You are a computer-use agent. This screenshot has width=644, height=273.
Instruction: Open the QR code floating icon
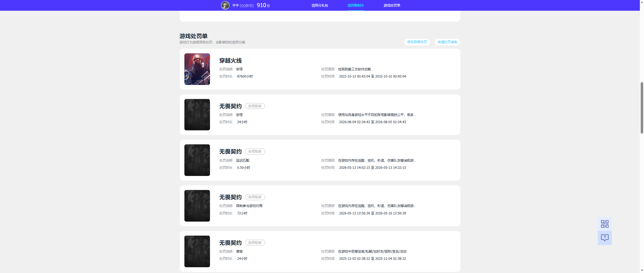(605, 224)
